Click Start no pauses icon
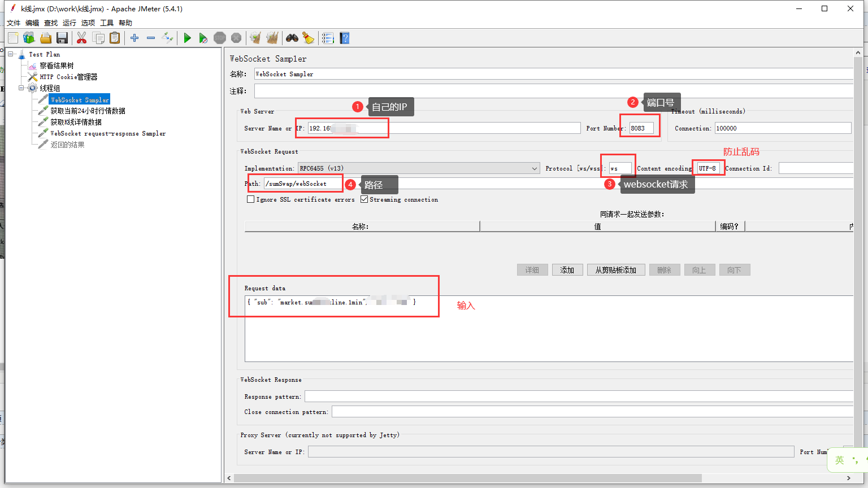This screenshot has width=868, height=488. coord(203,38)
